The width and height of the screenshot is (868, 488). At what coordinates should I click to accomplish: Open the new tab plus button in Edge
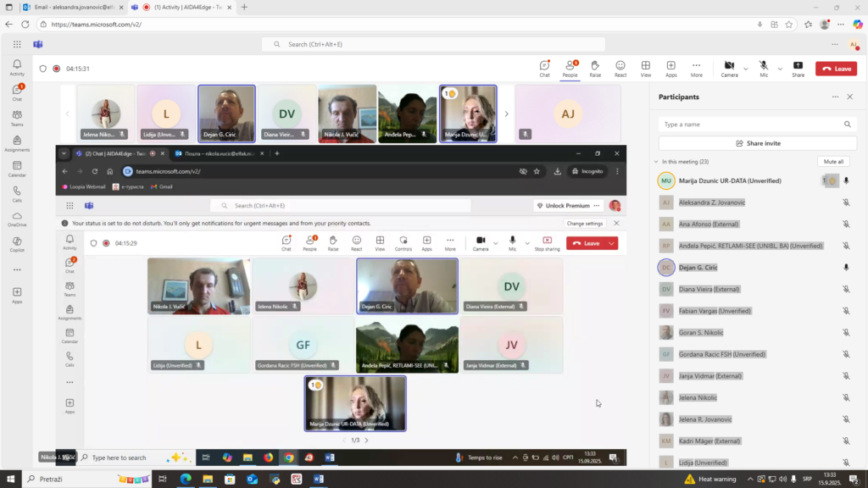point(245,7)
